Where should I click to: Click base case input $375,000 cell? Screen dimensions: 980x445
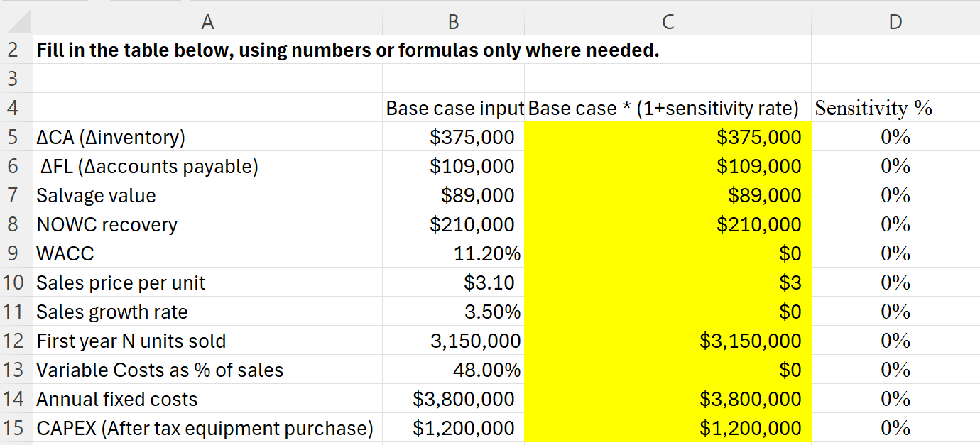click(x=453, y=137)
